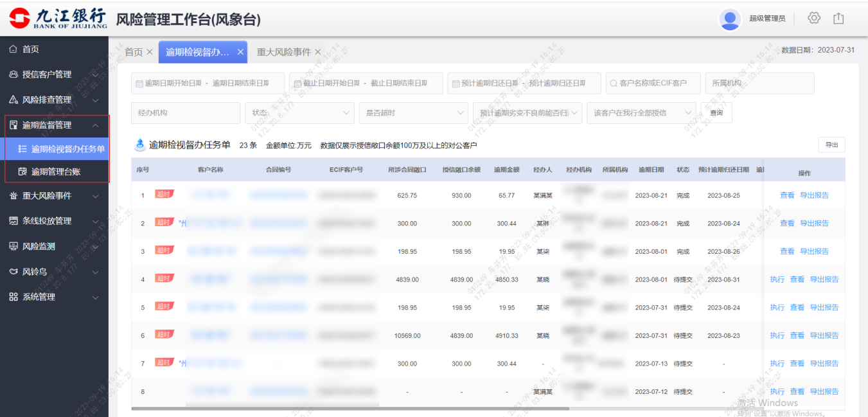Click the 4850.33 overdue amount cell
868x417 pixels.
(x=506, y=279)
